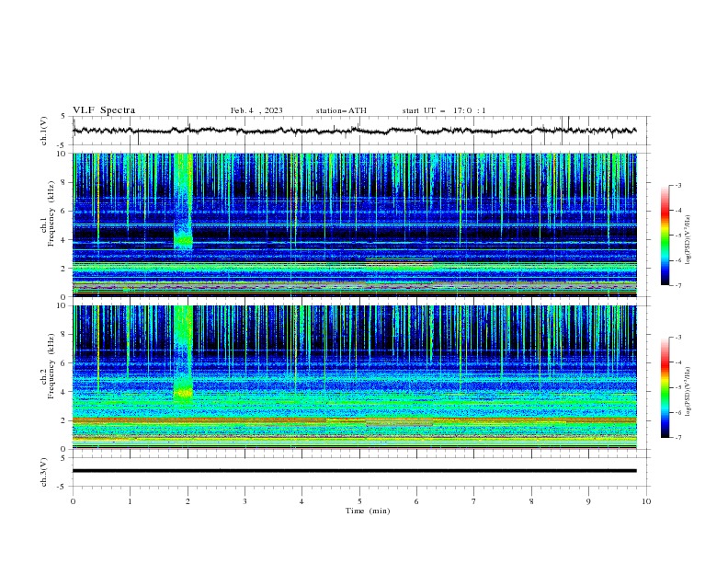Click the 'VLF Spectra' title text

click(104, 110)
